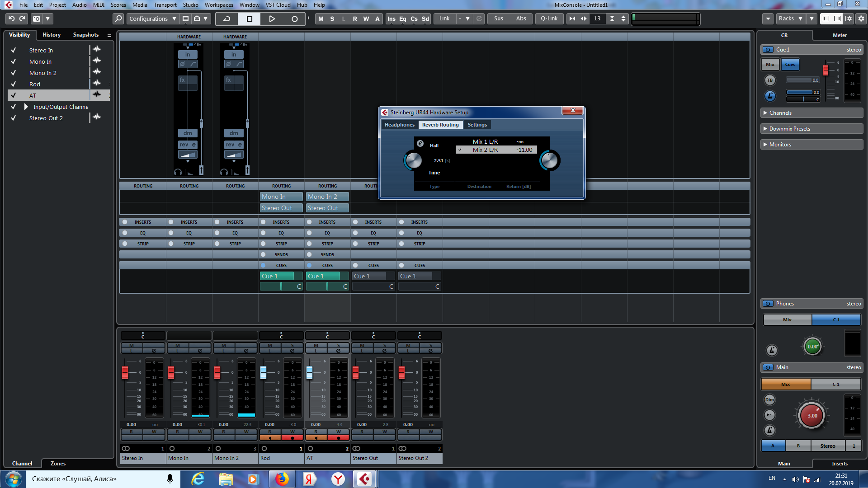Click the Link channels button
The width and height of the screenshot is (868, 488).
click(444, 19)
